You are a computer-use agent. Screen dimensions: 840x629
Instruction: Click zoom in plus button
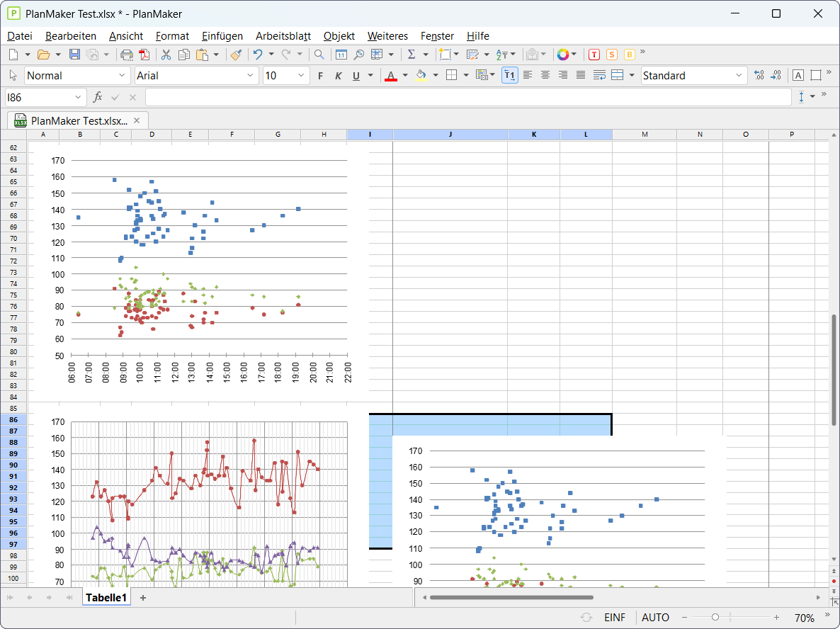[x=776, y=618]
